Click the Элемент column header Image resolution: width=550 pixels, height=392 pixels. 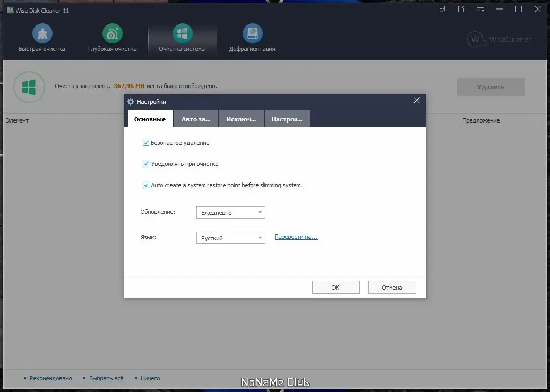pyautogui.click(x=17, y=120)
